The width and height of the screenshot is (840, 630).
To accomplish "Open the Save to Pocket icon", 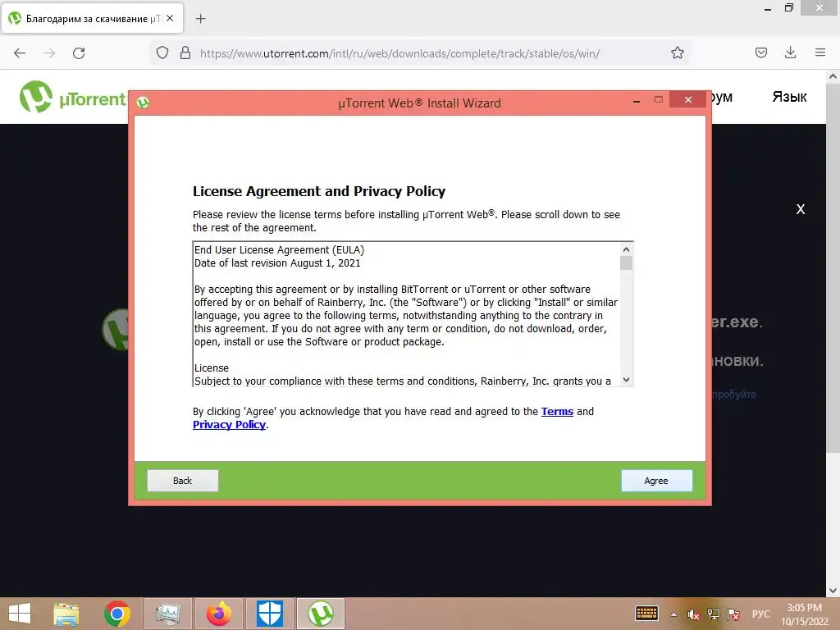I will coord(761,52).
